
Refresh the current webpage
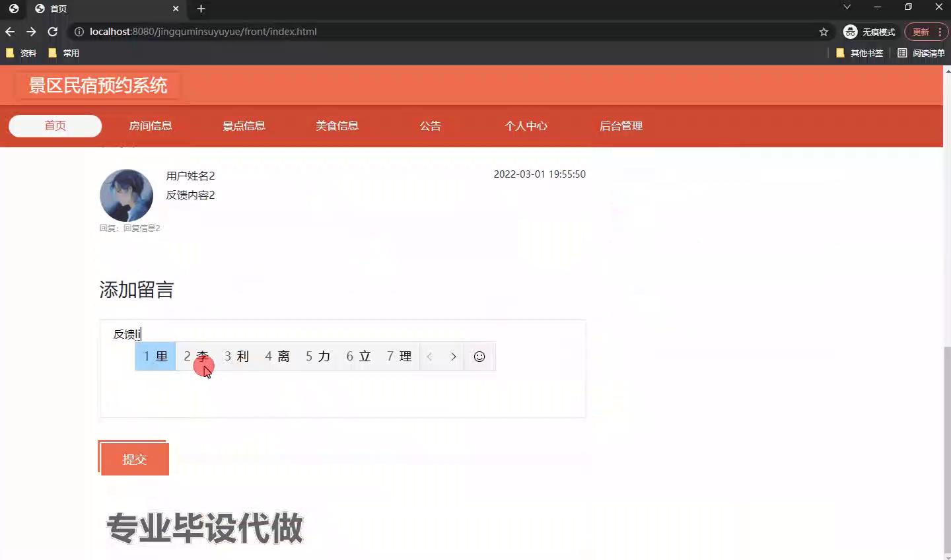coord(52,31)
